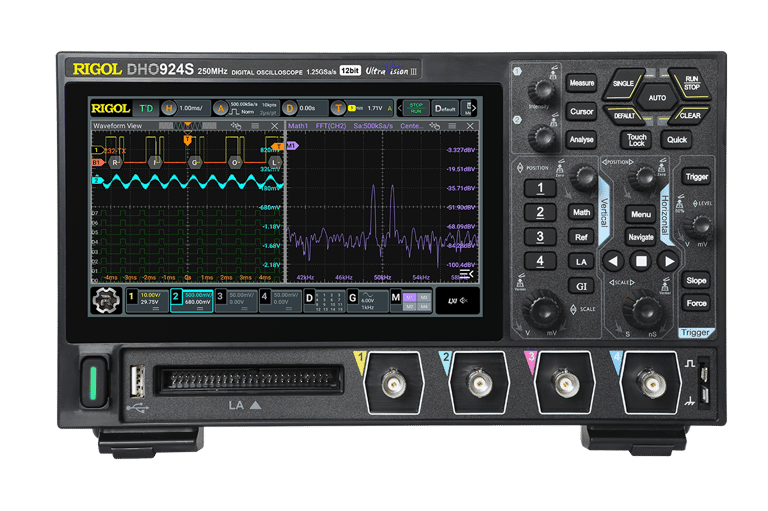Click the physical left arrow navigation key

[613, 261]
